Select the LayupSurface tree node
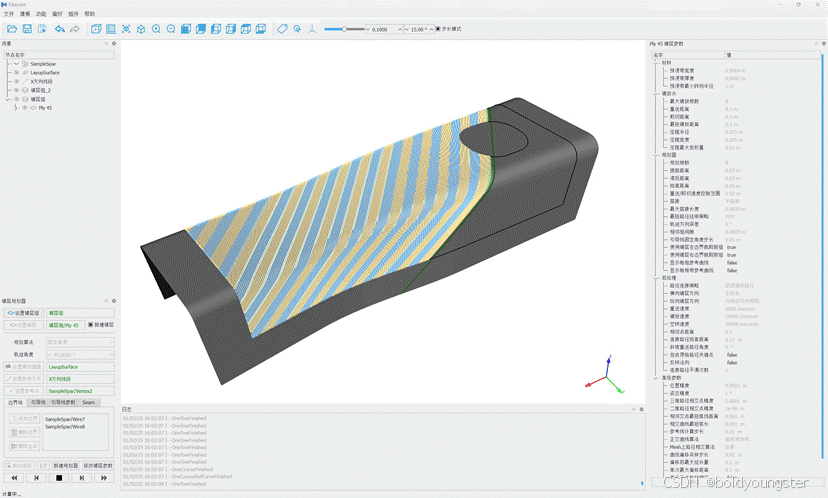The image size is (828, 498). pyautogui.click(x=45, y=72)
